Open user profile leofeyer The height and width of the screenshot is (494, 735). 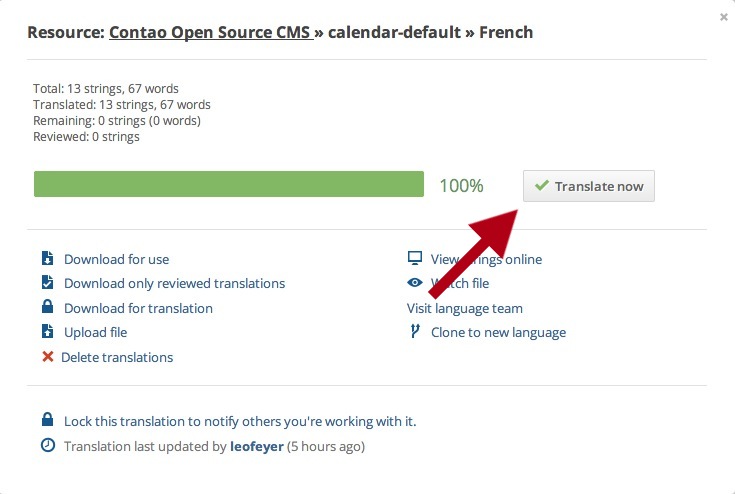click(x=257, y=446)
